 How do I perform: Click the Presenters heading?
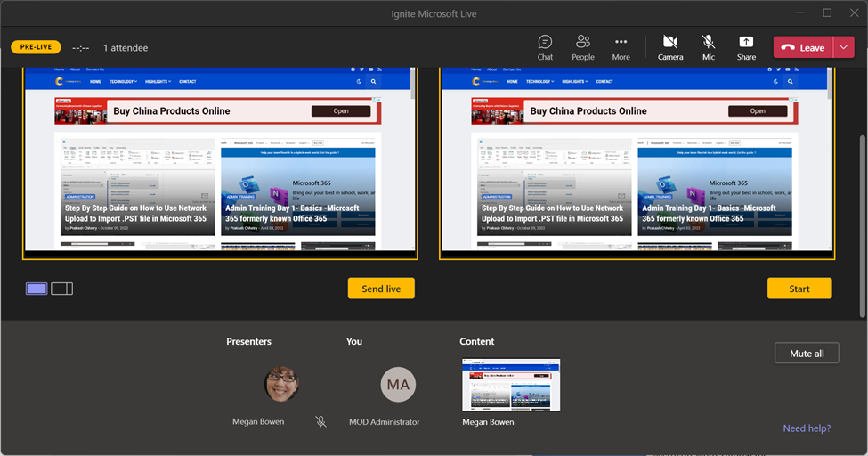tap(248, 341)
